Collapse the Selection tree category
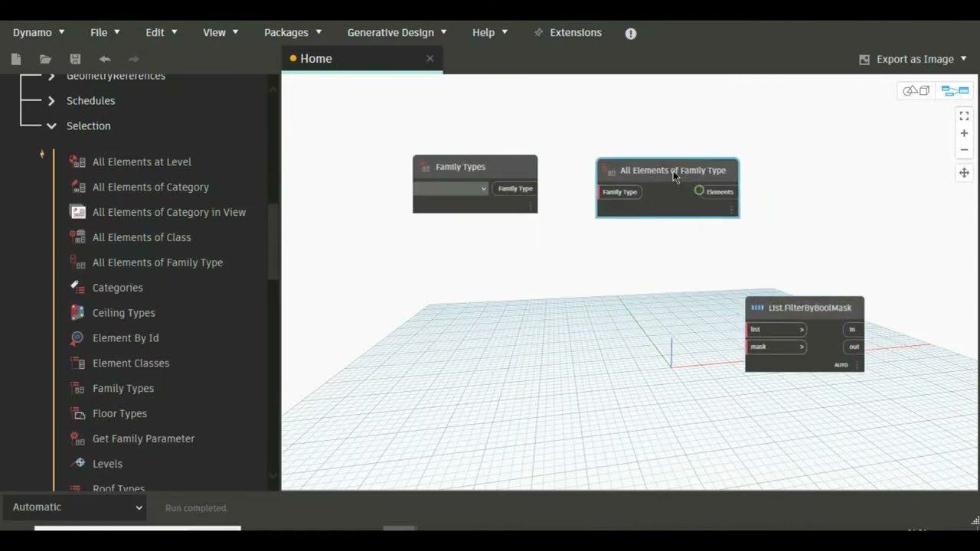 [x=51, y=126]
